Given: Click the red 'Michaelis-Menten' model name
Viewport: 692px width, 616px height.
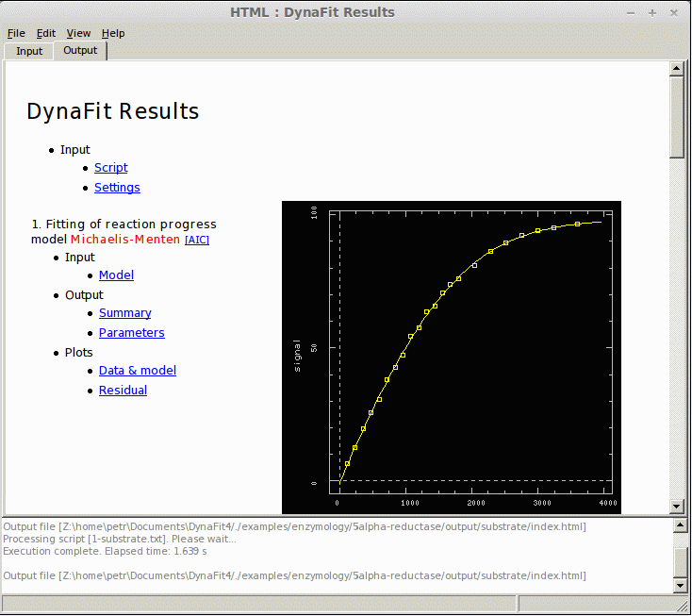Looking at the screenshot, I should [x=124, y=240].
